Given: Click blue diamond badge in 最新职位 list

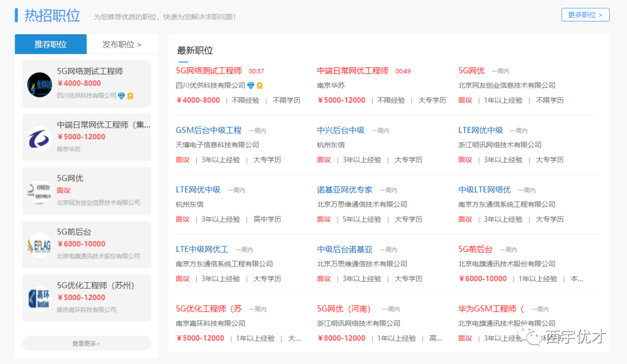Looking at the screenshot, I should 251,85.
